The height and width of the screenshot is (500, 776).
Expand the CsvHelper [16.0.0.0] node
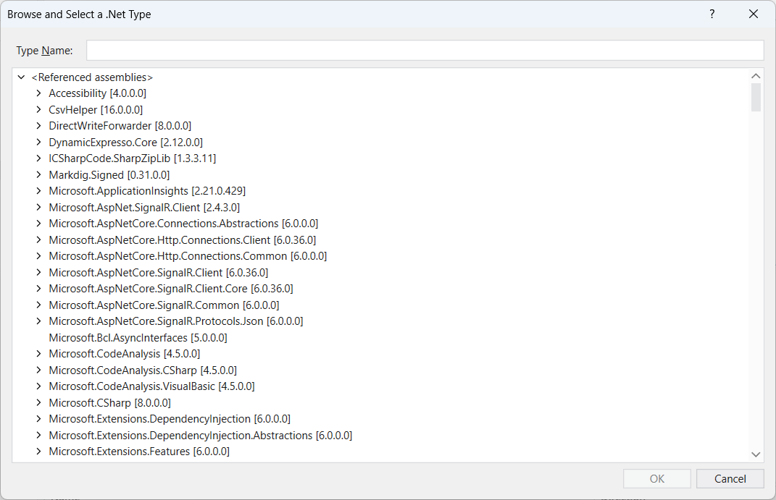tap(39, 109)
